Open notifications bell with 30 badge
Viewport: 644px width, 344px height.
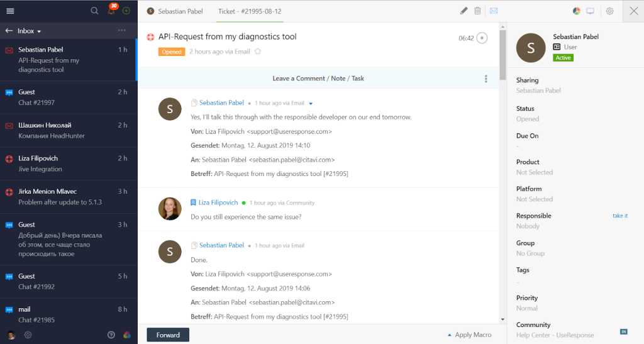(111, 11)
